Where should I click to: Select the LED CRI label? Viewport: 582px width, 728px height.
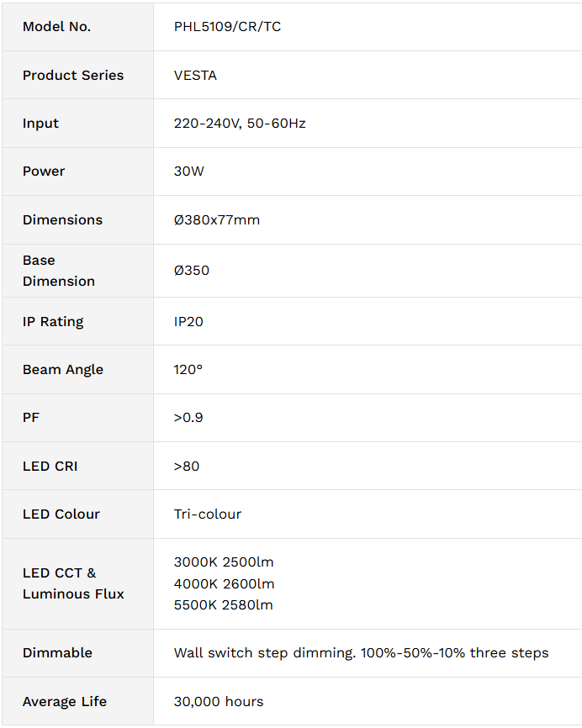tap(50, 467)
